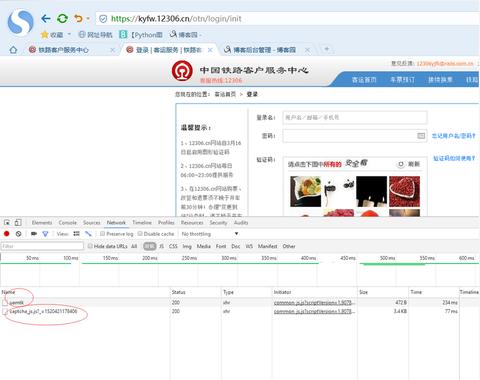
Task: Switch to the Sources panel
Action: click(92, 222)
